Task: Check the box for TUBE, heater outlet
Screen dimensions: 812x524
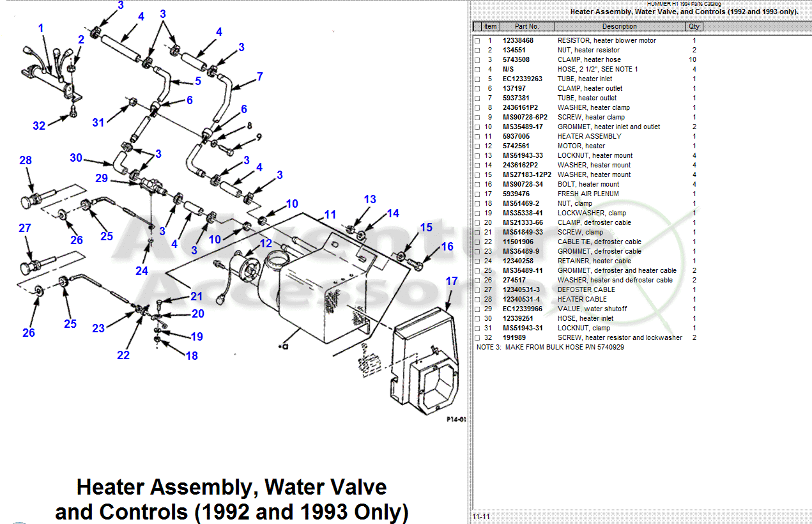Action: click(477, 98)
